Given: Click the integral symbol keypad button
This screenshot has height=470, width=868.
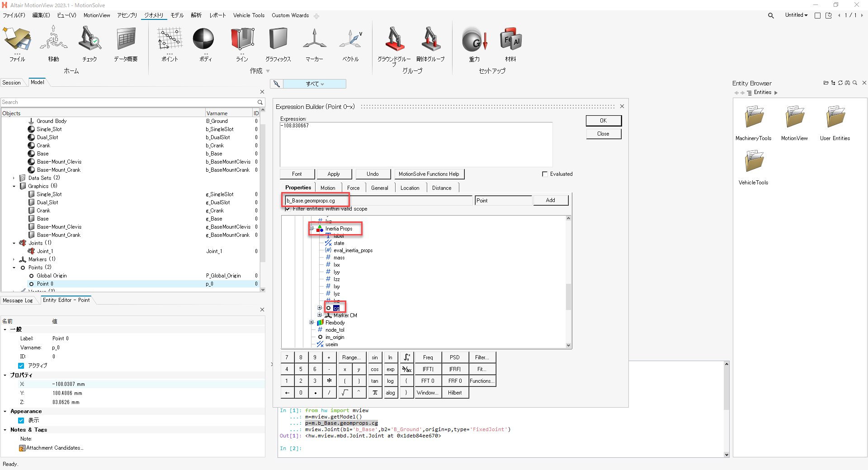Looking at the screenshot, I should (406, 357).
